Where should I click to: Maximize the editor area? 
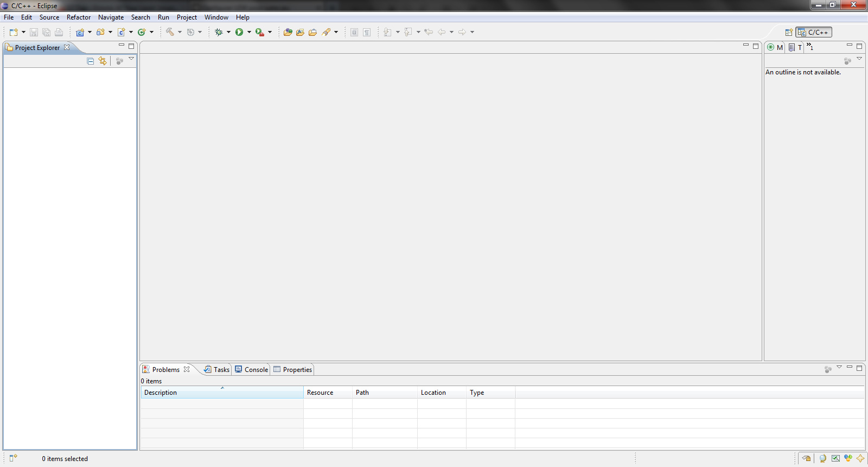(x=756, y=46)
